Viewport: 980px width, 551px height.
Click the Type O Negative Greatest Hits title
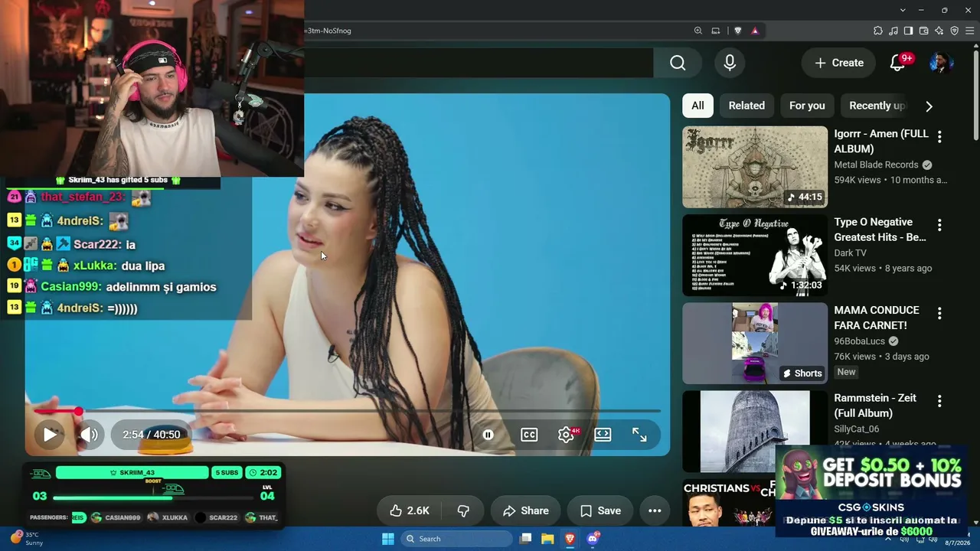tap(880, 230)
